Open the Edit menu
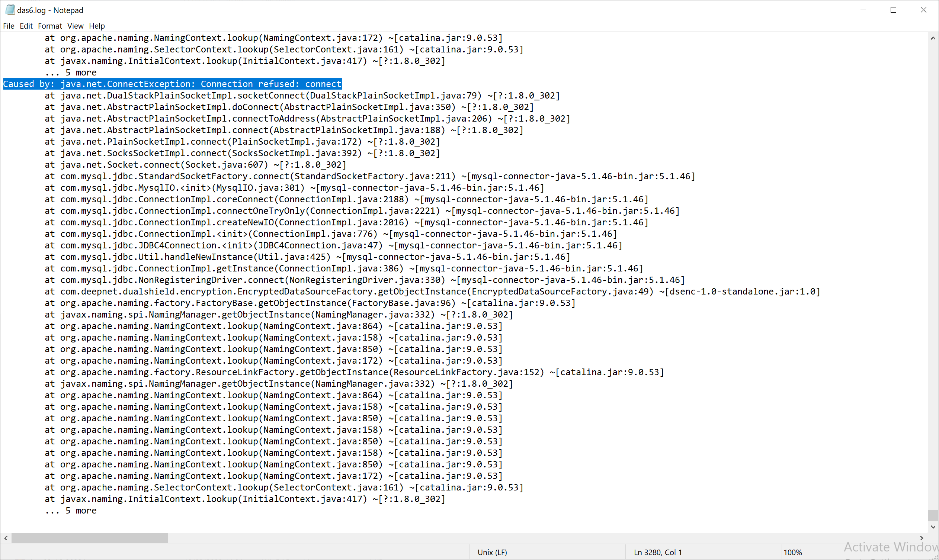This screenshot has height=560, width=939. 26,26
